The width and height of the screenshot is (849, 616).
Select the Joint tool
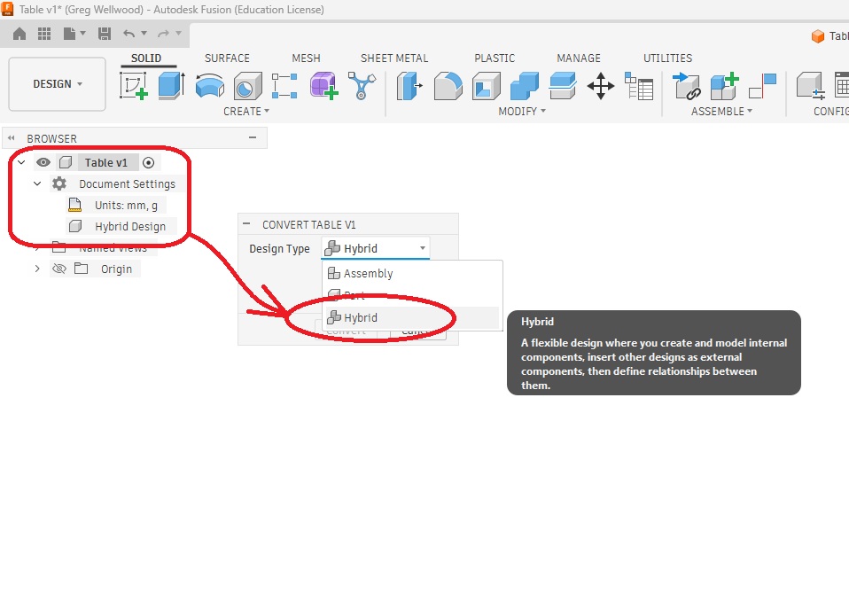[x=762, y=85]
